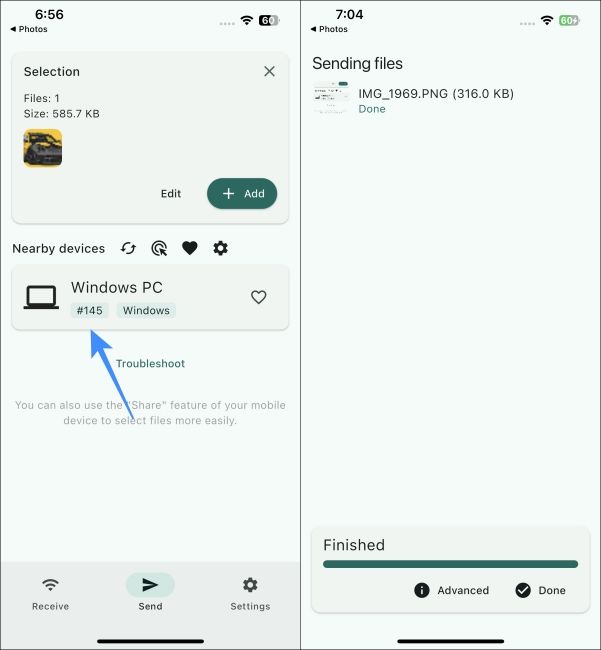Favorite the Windows PC device
The width and height of the screenshot is (601, 650).
(259, 297)
